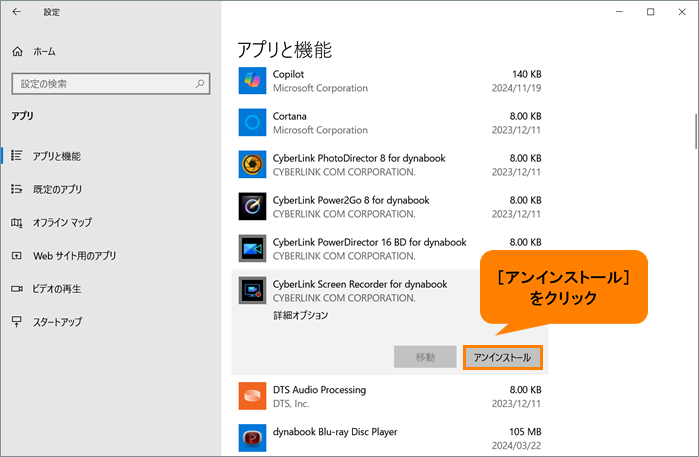This screenshot has height=457, width=699.
Task: Open 詳細オプション for Screen Recorder
Action: (x=300, y=315)
